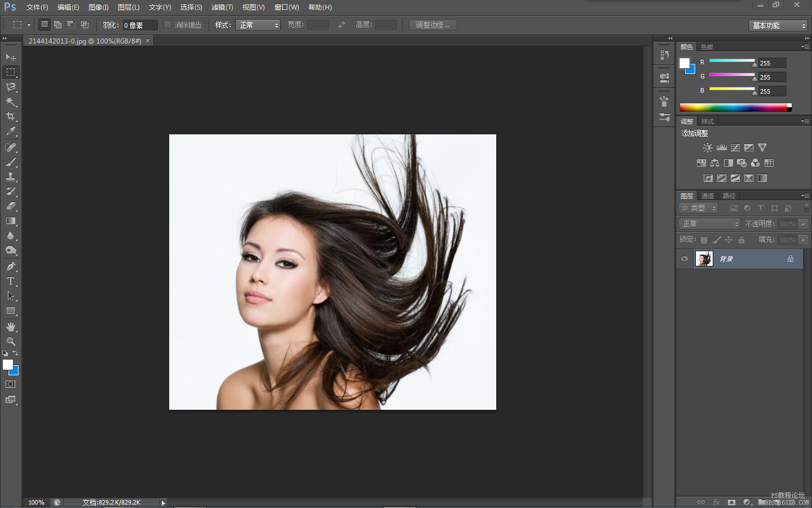
Task: Switch to the 色板 swatches tab
Action: point(707,47)
